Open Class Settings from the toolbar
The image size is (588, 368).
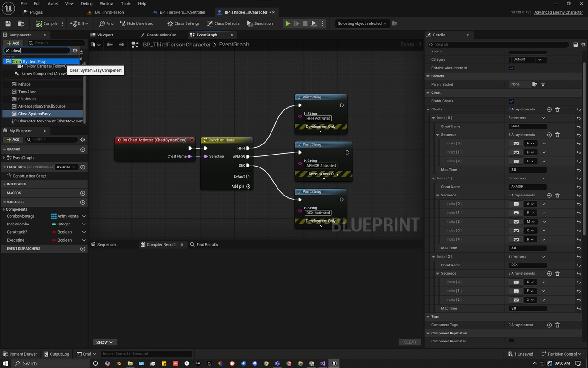(x=183, y=23)
